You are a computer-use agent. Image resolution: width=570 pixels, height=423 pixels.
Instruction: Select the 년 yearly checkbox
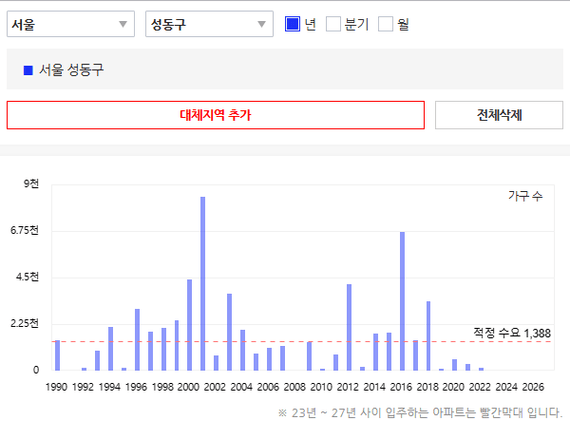pyautogui.click(x=292, y=24)
